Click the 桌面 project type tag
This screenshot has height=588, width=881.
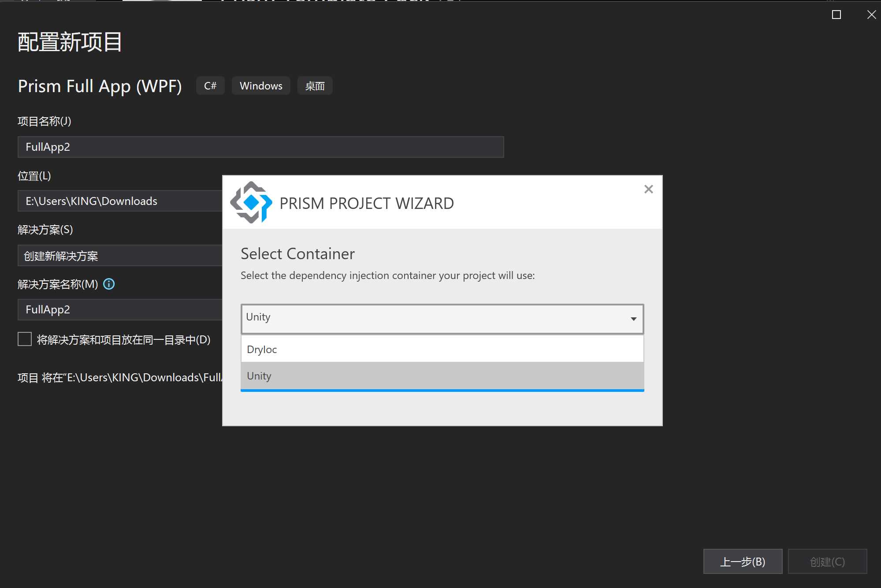[x=315, y=86]
